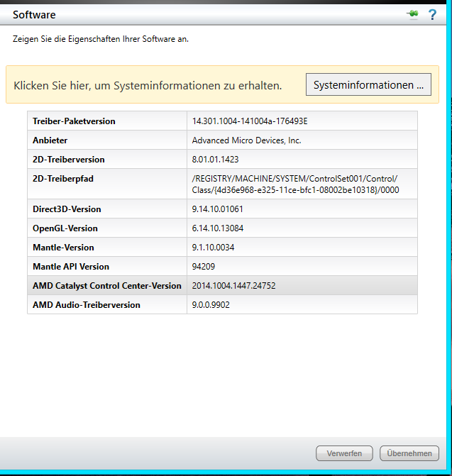Screen dimensions: 452x476
Task: Select value 94209
Action: [204, 267]
